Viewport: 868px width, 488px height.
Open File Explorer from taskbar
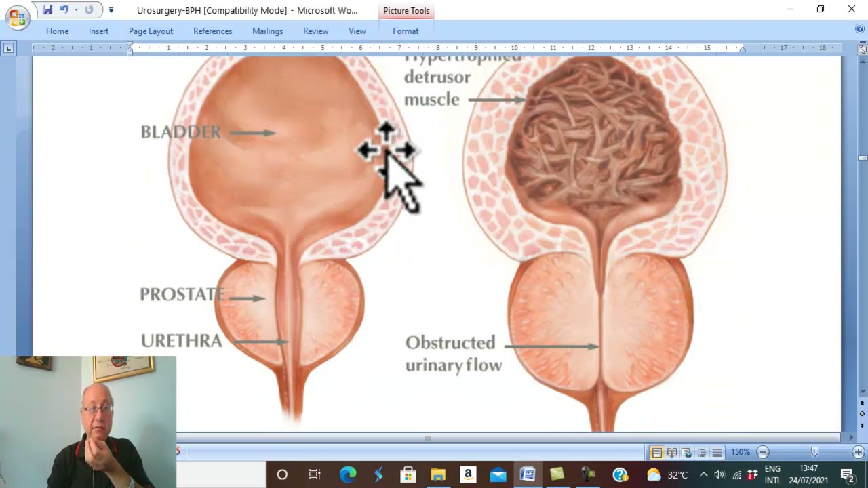tap(438, 474)
